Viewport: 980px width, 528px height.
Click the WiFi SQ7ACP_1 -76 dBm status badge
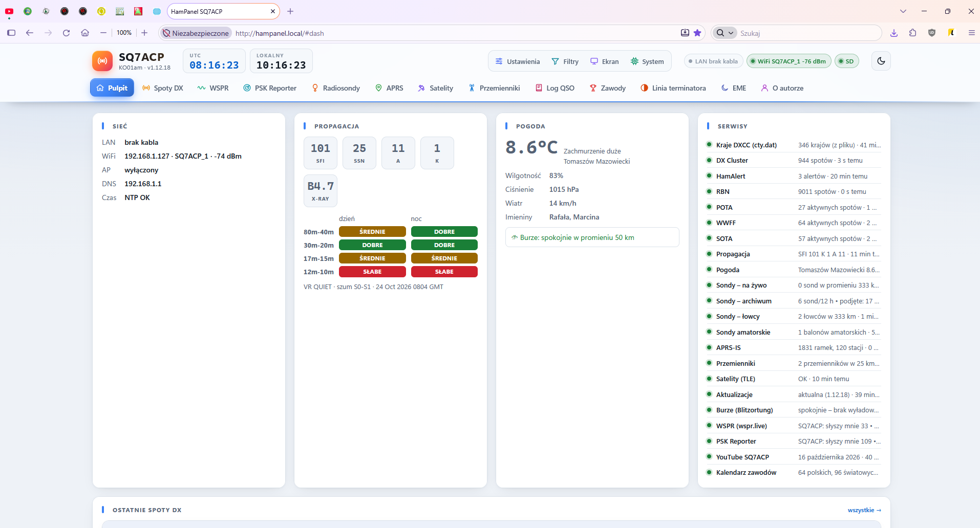(x=789, y=61)
